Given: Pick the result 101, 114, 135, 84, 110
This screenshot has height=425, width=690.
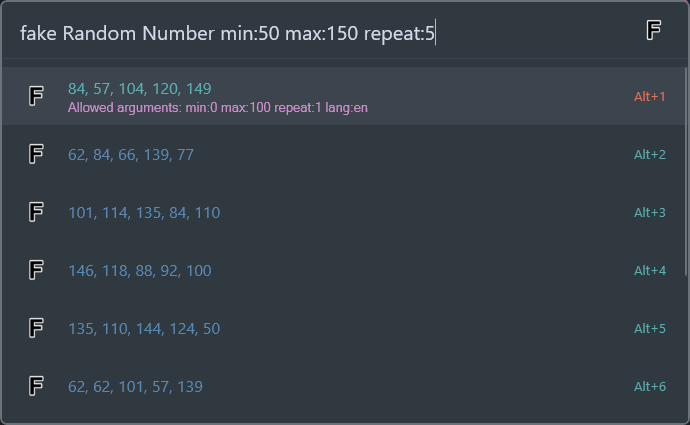Looking at the screenshot, I should (144, 212).
